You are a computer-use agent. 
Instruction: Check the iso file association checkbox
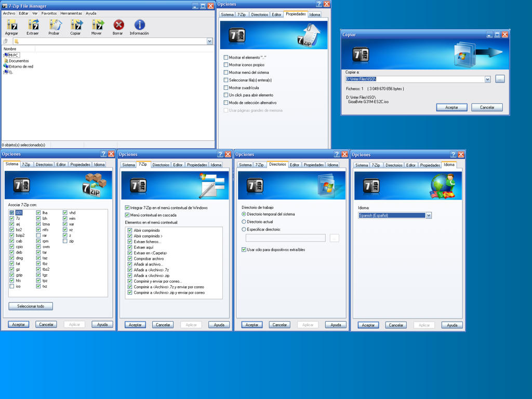pos(12,286)
